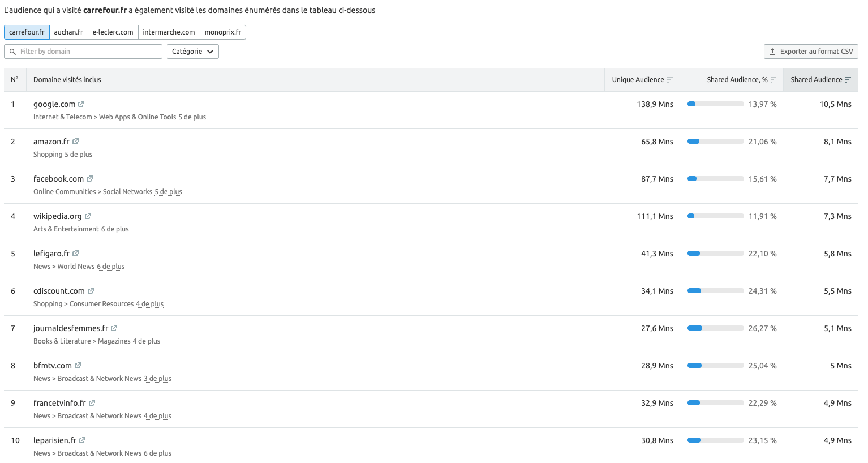Open cdiscount.com external link icon
868x463 pixels.
point(91,291)
